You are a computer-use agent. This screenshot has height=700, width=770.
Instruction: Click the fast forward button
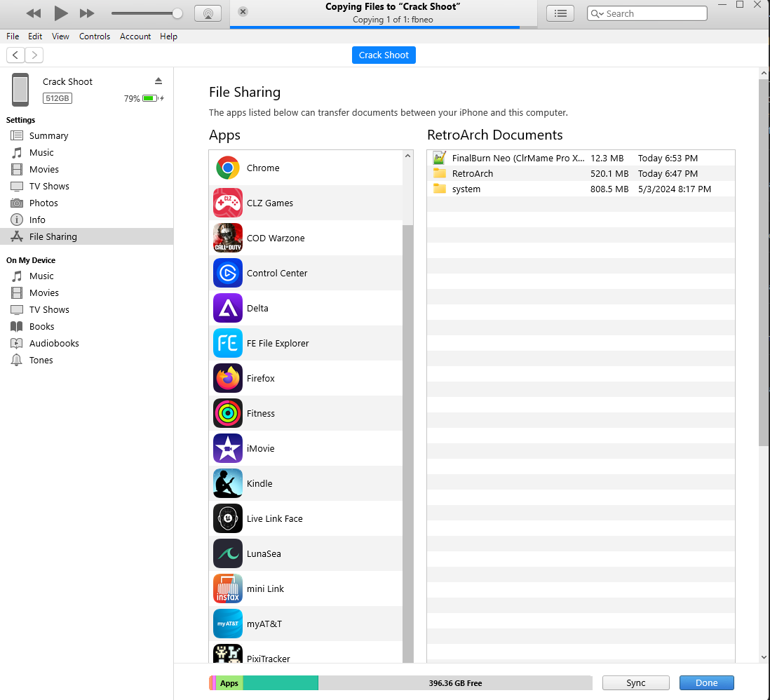tap(87, 13)
